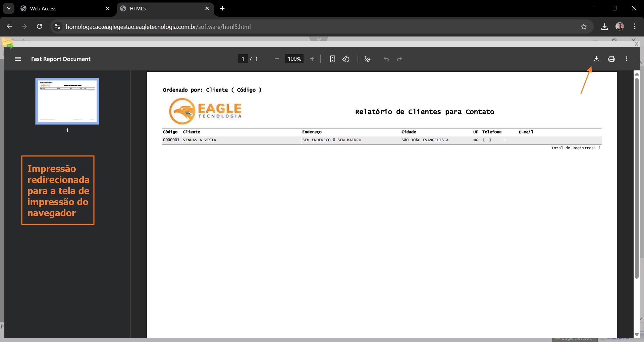Open the Chrome profile avatar
The width and height of the screenshot is (644, 342).
click(x=620, y=26)
